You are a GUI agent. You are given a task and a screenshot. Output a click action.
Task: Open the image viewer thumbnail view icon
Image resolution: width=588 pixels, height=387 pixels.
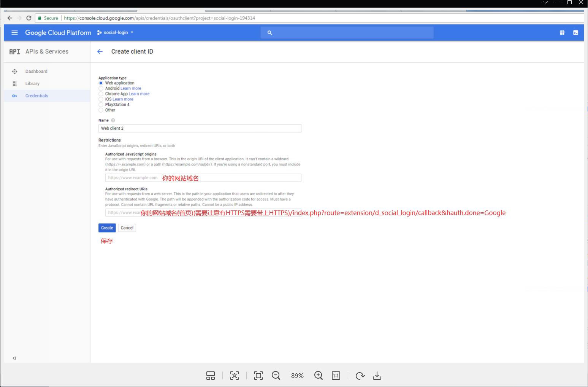click(211, 376)
